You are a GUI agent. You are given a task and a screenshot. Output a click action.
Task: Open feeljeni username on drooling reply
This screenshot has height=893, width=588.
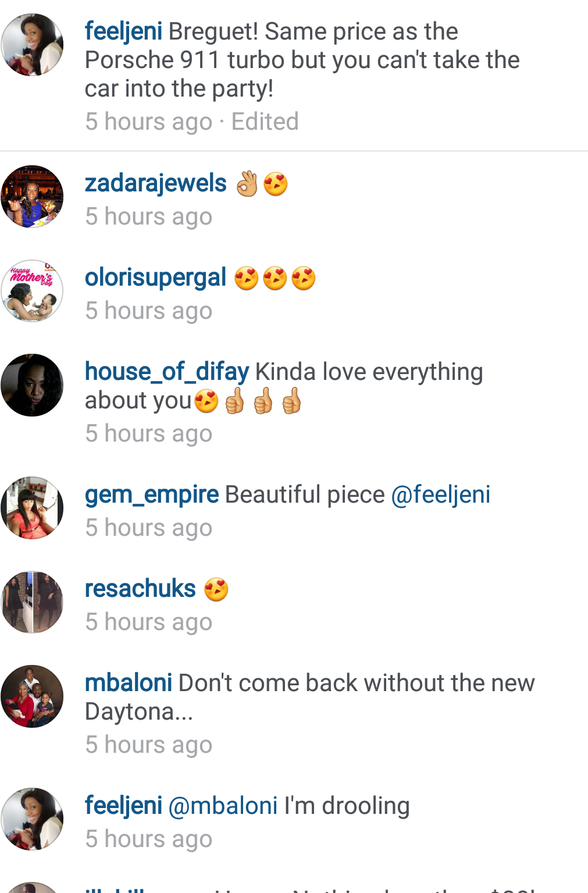[x=123, y=806]
